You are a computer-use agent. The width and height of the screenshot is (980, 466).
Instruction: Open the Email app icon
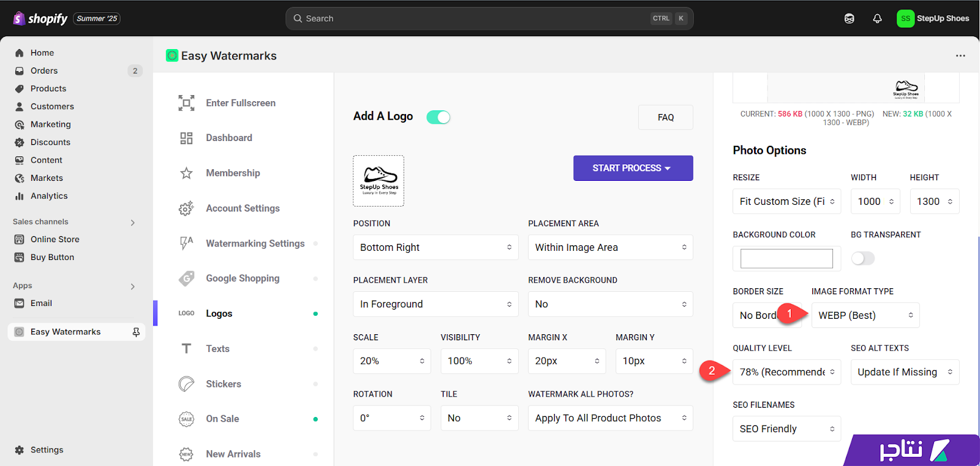[19, 303]
